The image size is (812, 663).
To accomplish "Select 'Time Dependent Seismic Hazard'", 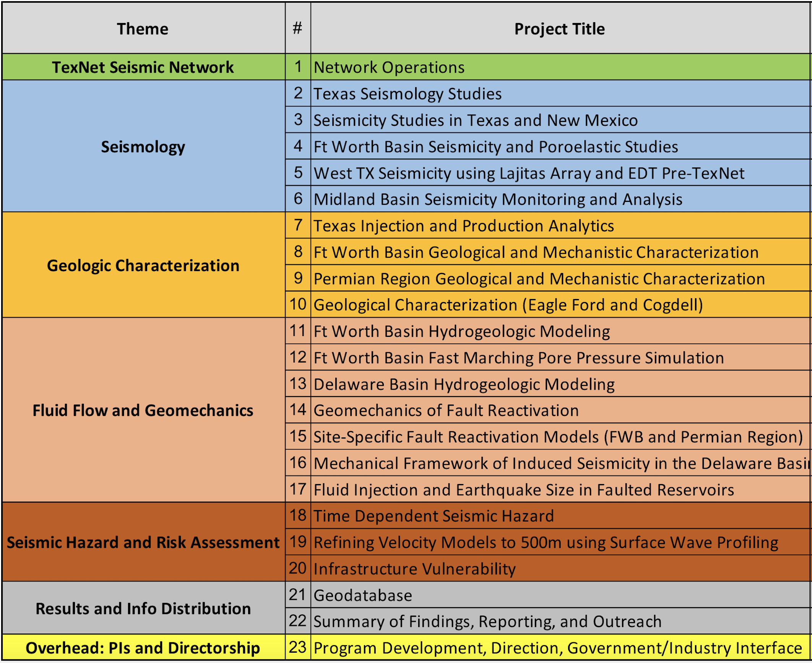I will click(x=560, y=515).
